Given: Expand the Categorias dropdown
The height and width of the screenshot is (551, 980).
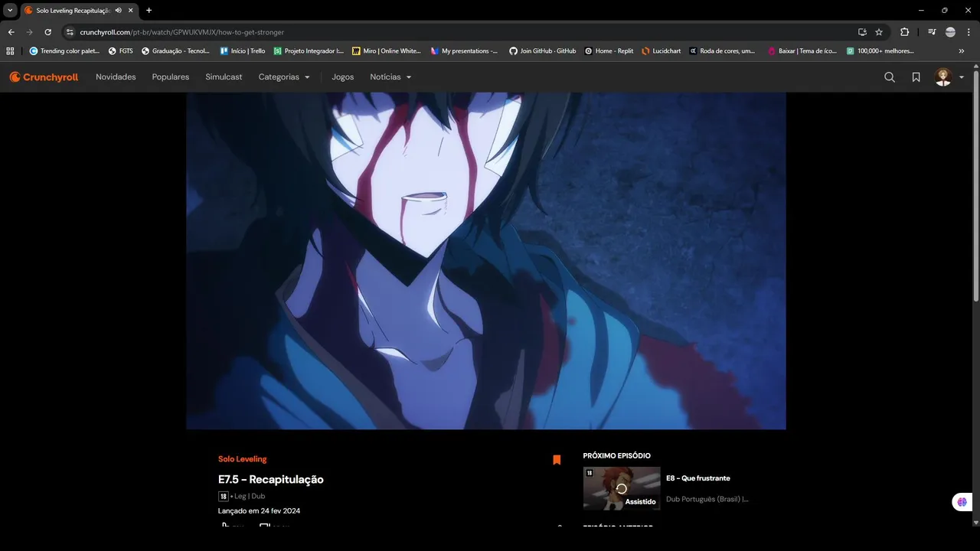Looking at the screenshot, I should pos(284,77).
